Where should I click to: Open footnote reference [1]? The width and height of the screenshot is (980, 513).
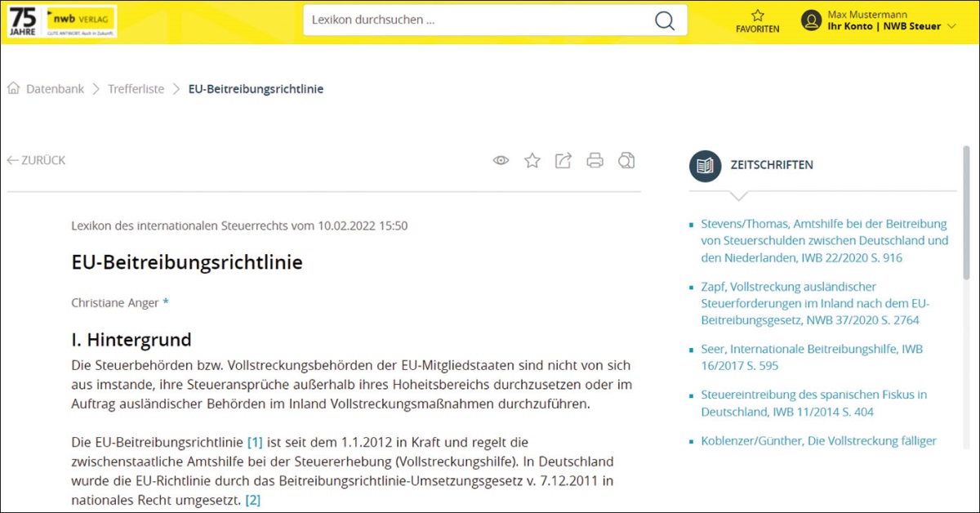pos(255,442)
